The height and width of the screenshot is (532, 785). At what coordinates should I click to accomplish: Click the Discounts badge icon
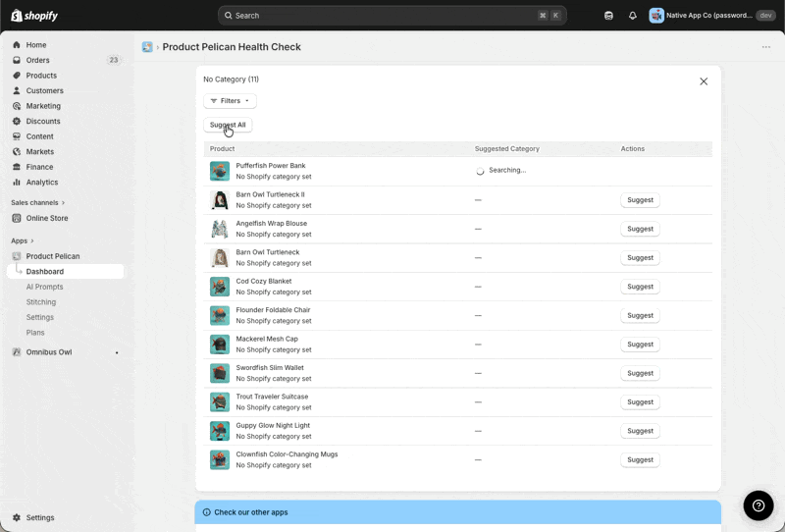tap(17, 122)
